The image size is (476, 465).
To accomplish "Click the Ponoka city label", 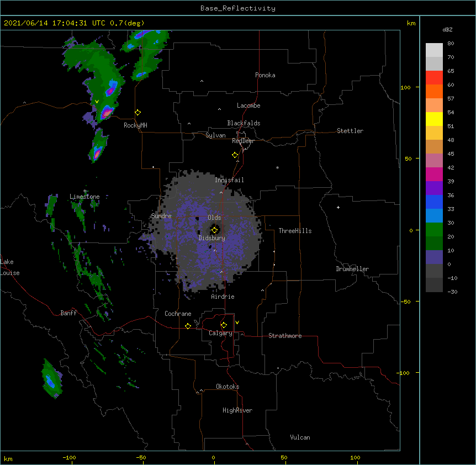I will pos(265,75).
